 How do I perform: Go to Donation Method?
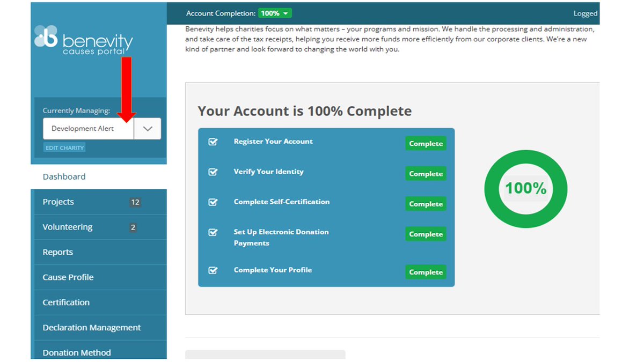click(100, 350)
